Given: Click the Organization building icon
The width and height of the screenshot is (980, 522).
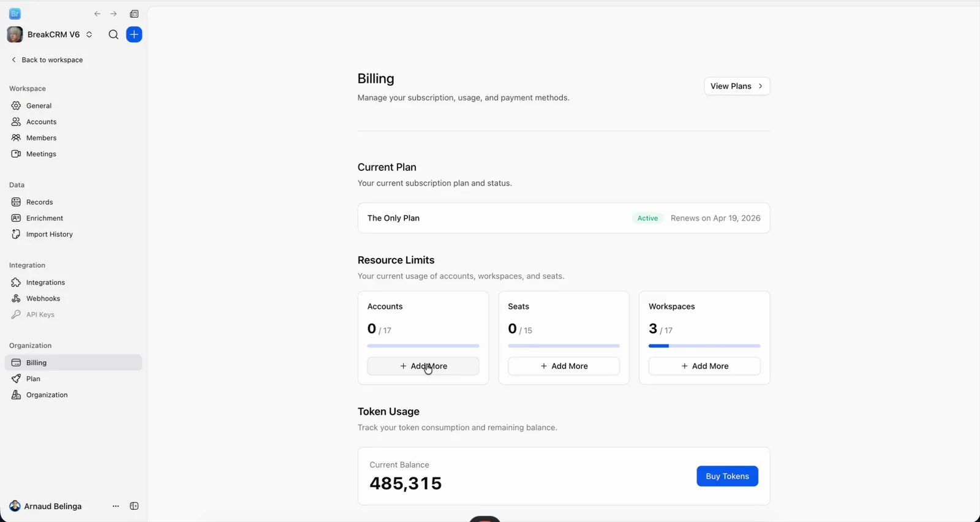Looking at the screenshot, I should pyautogui.click(x=16, y=395).
